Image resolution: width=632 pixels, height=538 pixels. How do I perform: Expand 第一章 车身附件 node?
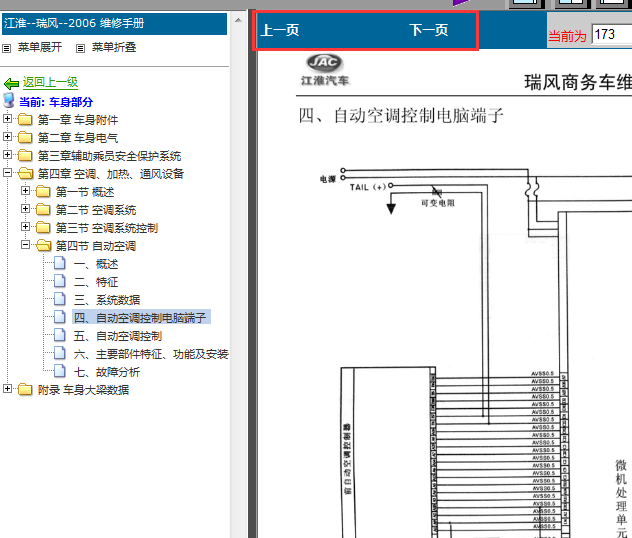click(7, 118)
